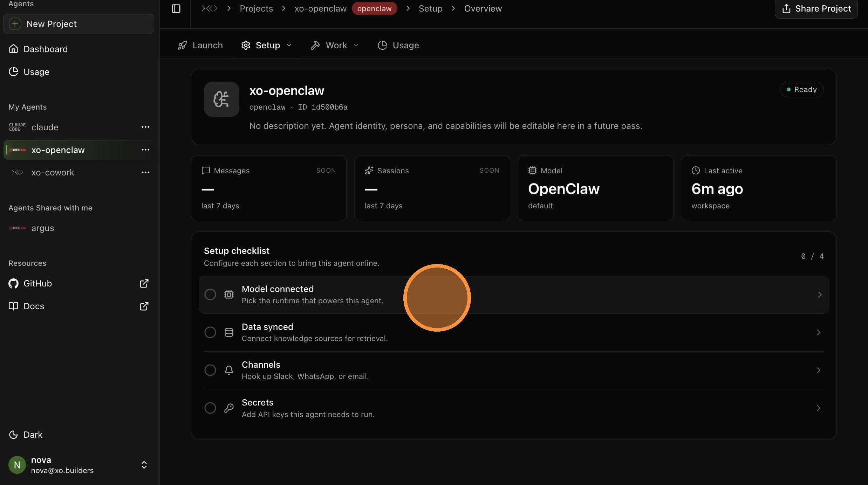Click the New Project button

point(78,24)
